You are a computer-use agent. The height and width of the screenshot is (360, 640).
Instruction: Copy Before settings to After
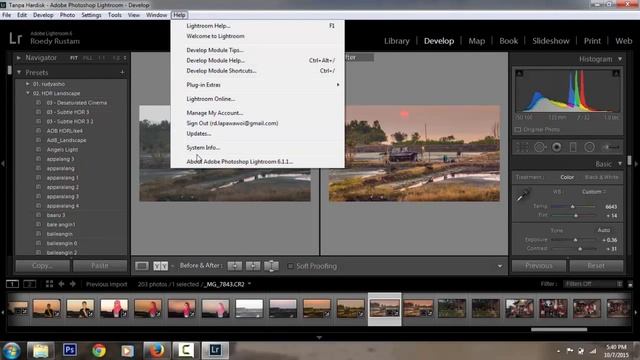coord(235,266)
